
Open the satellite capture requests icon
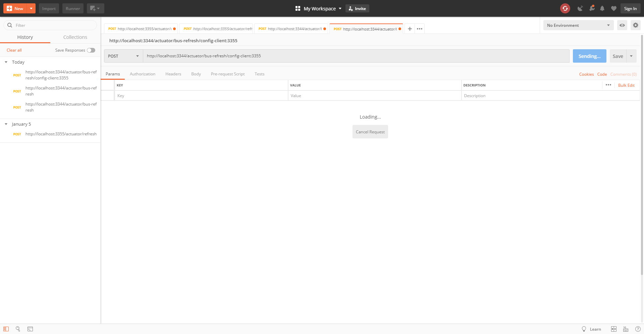pos(580,8)
